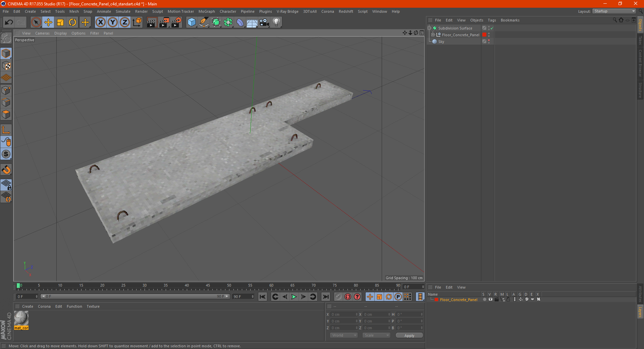Click the Apply button

(x=409, y=336)
